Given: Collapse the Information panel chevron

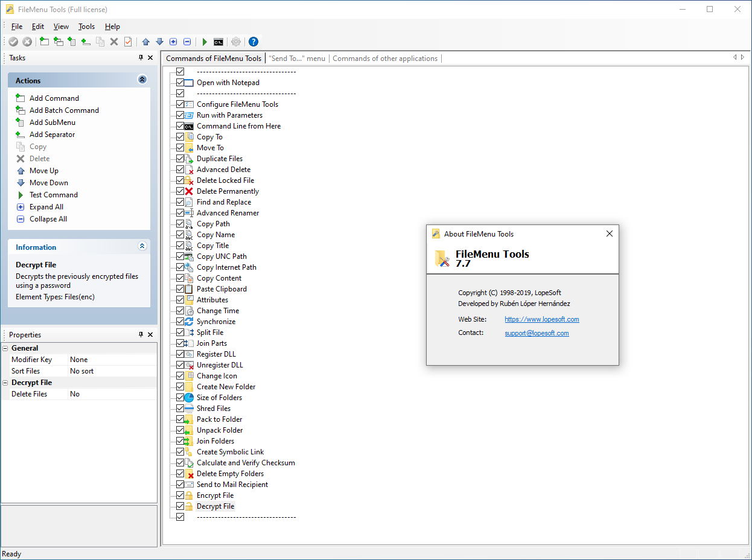Looking at the screenshot, I should coord(142,246).
